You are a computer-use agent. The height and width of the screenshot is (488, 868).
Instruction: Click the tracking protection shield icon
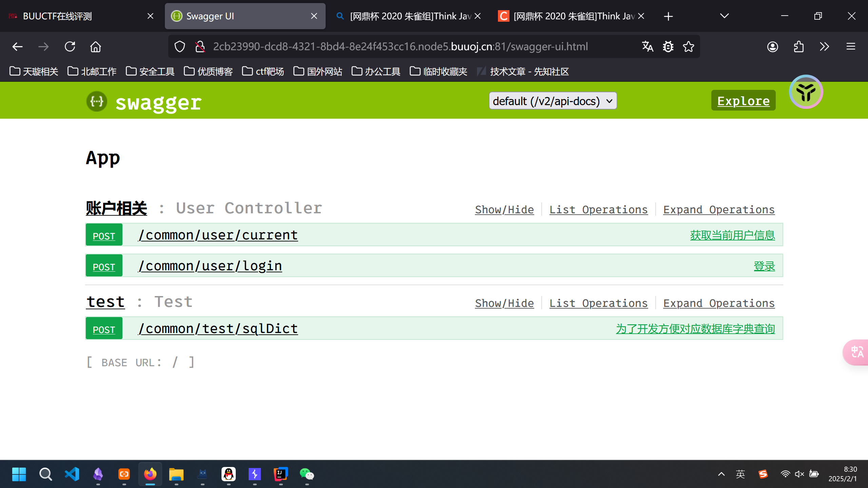point(180,46)
